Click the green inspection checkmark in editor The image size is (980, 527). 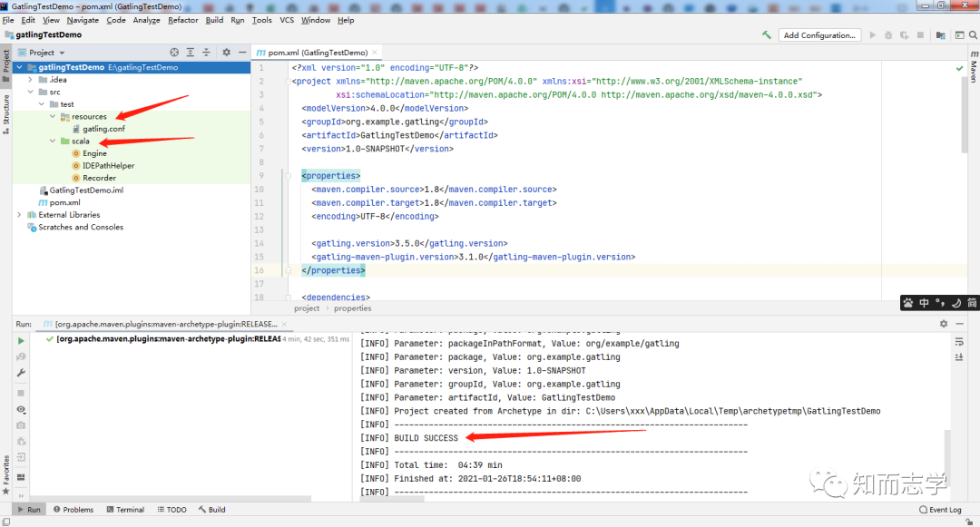(x=959, y=68)
